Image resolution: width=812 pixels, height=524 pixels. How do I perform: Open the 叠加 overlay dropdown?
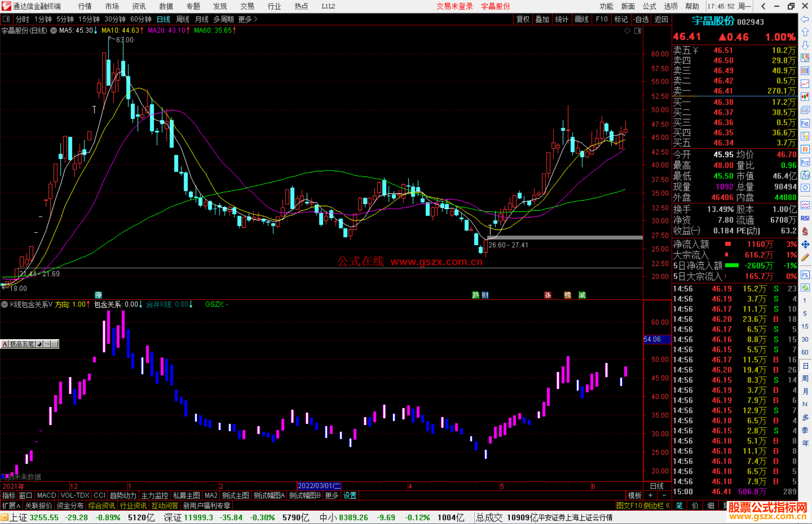(542, 19)
